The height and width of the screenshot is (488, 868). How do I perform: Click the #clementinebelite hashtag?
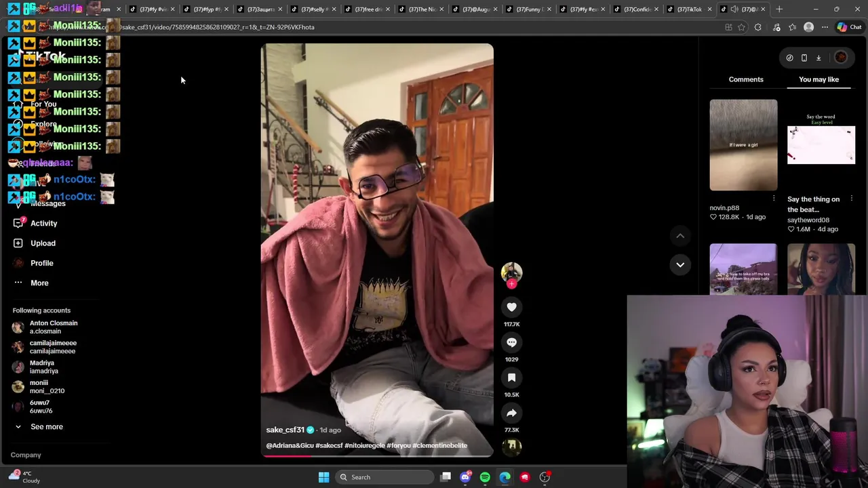pos(439,445)
